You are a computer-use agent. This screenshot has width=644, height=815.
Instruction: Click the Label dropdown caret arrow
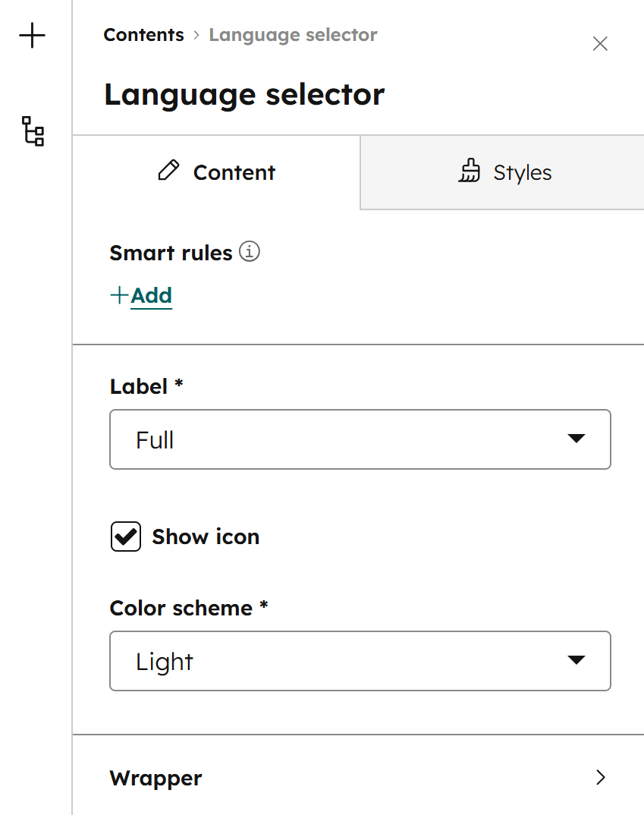coord(578,439)
